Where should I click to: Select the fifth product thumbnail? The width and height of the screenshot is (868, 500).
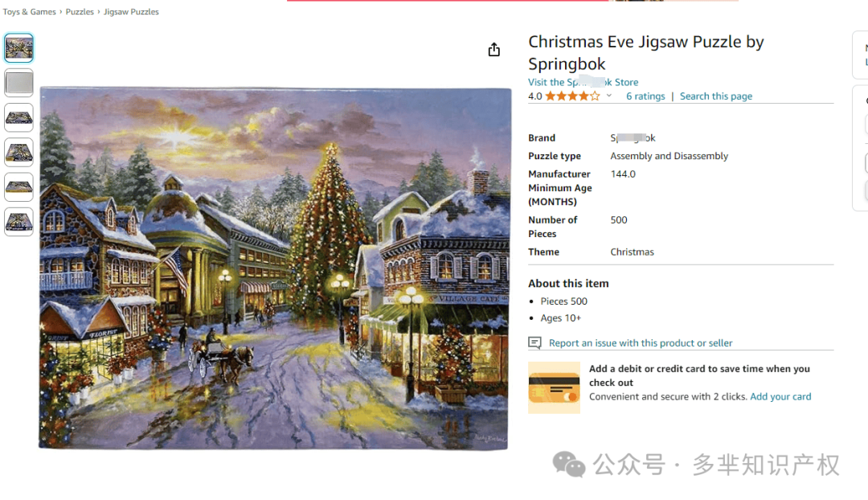(x=18, y=186)
